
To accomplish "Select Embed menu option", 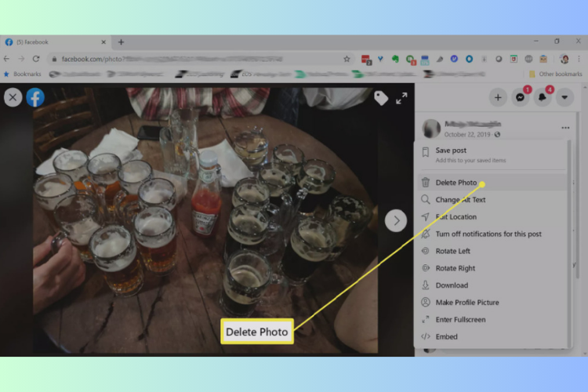I will click(492, 337).
